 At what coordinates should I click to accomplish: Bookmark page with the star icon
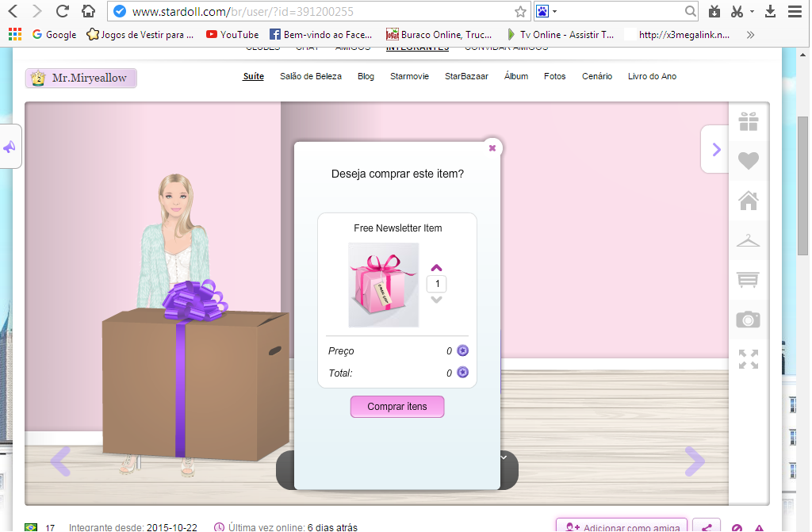click(x=520, y=11)
